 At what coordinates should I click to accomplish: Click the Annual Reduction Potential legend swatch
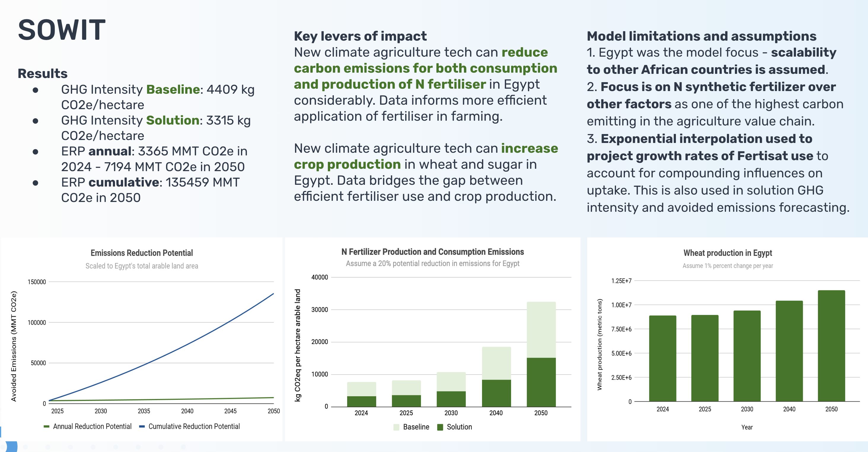tap(47, 427)
